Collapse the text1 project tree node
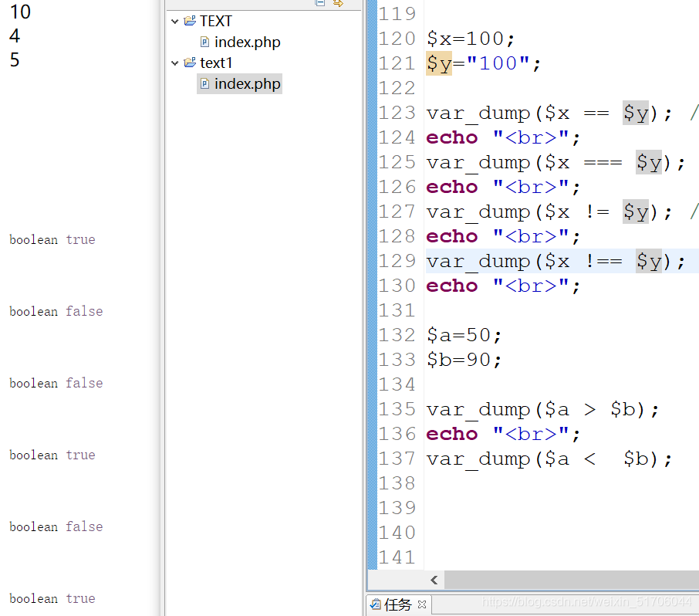This screenshot has width=699, height=616. click(x=174, y=63)
